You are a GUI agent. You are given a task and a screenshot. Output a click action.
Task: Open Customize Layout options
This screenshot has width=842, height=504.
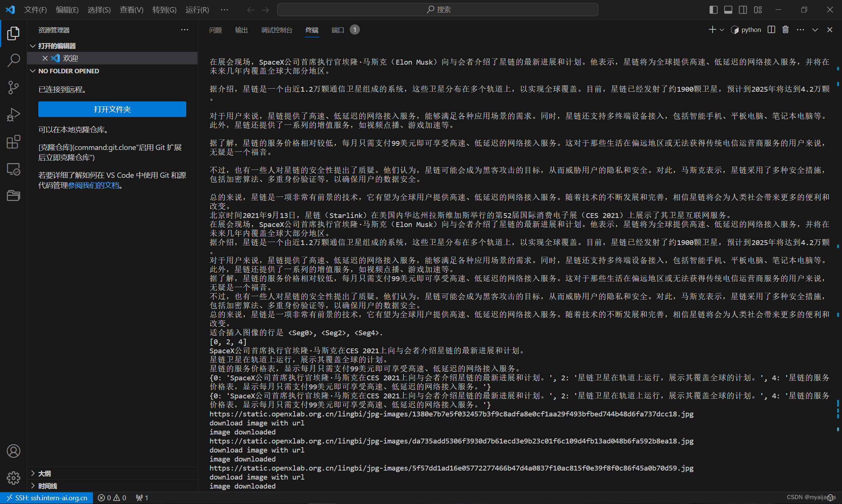coord(758,10)
